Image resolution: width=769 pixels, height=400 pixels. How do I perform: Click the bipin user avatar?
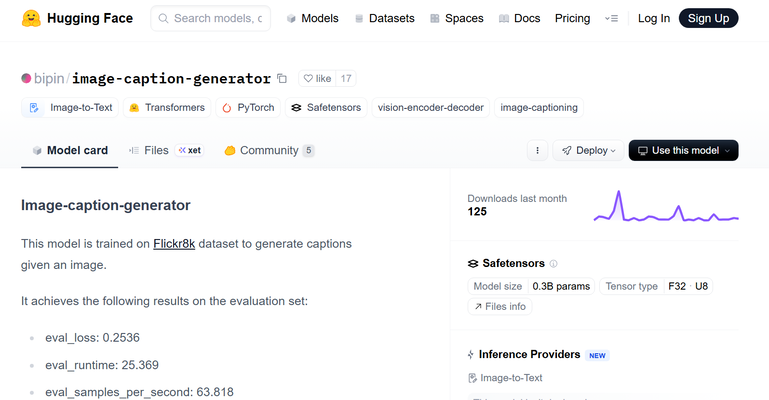pos(26,78)
